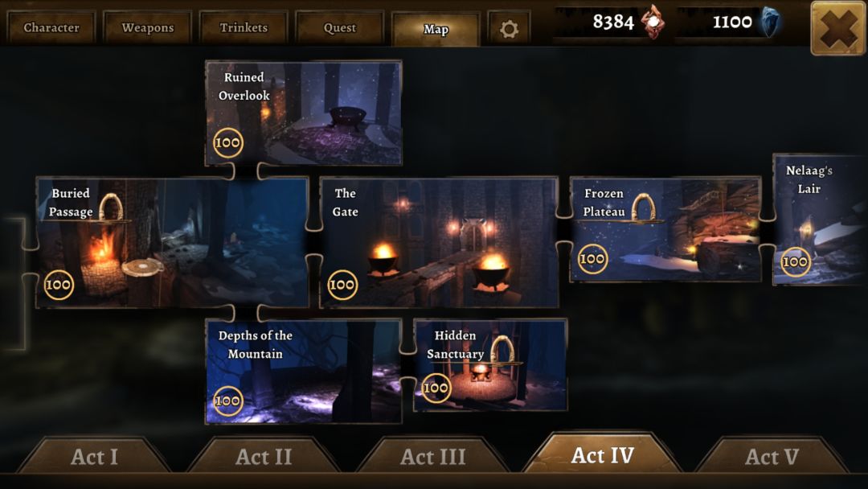The image size is (868, 489).
Task: Click the golden portal icon on Buried Passage
Action: (111, 208)
